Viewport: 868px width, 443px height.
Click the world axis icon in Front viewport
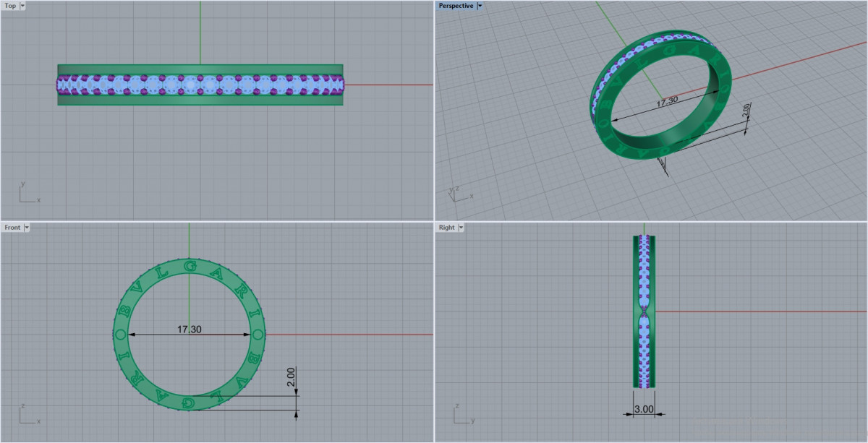(x=29, y=415)
